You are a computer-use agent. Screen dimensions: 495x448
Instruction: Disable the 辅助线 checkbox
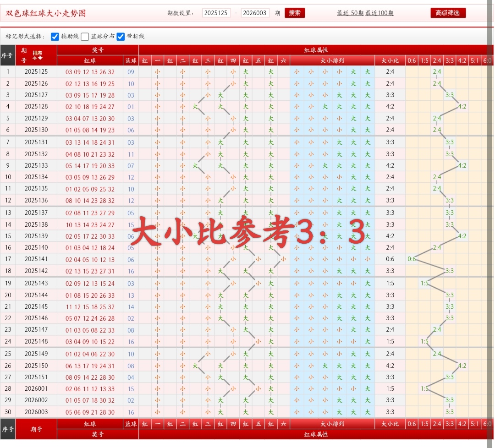point(55,37)
